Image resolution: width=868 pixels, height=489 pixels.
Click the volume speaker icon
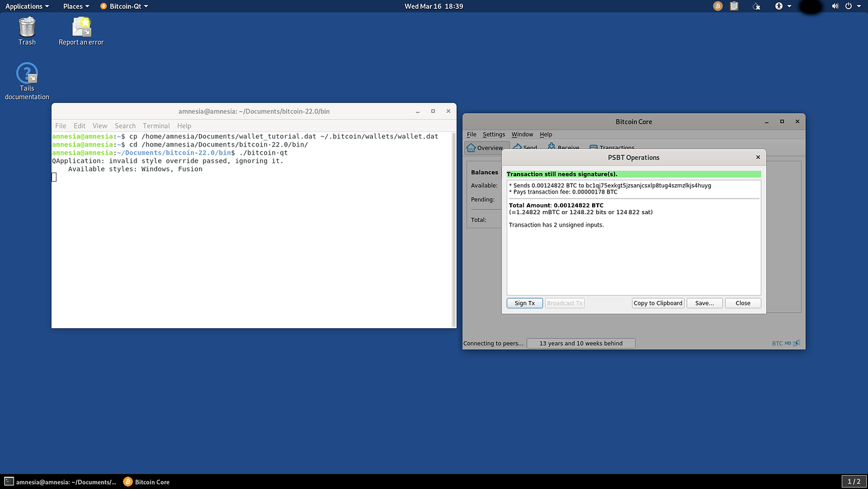click(835, 6)
